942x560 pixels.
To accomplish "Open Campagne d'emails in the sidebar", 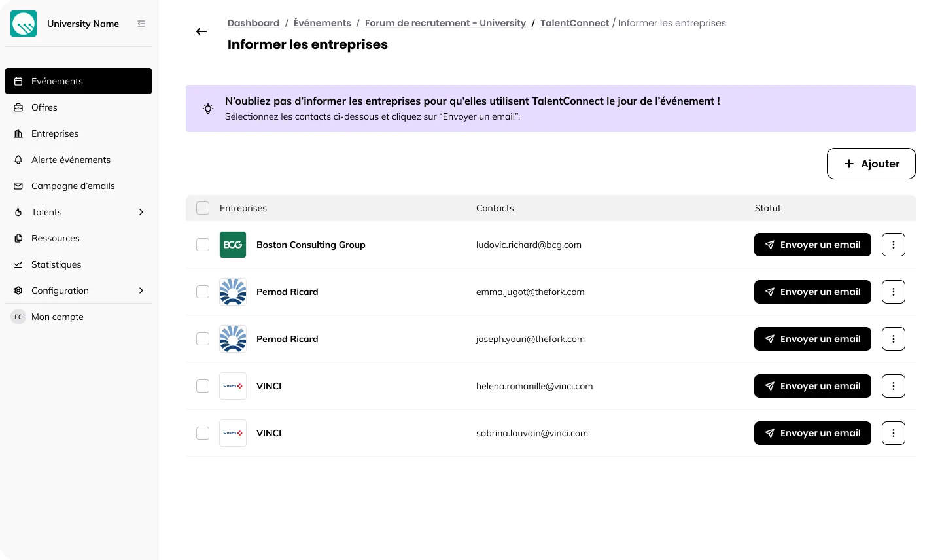I will [78, 186].
